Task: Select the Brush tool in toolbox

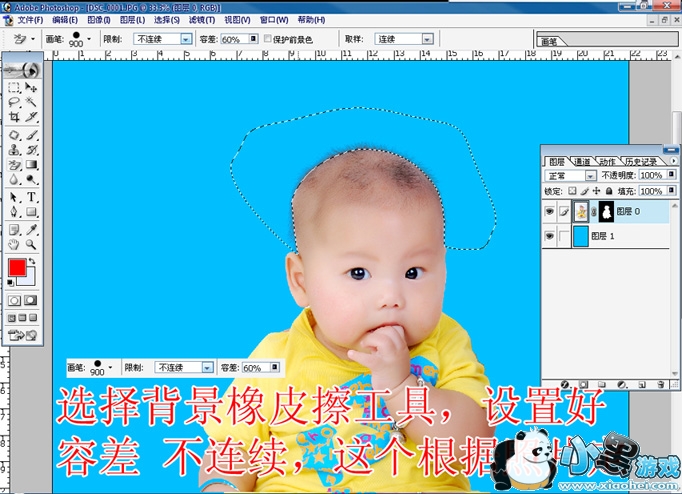Action: tap(31, 135)
